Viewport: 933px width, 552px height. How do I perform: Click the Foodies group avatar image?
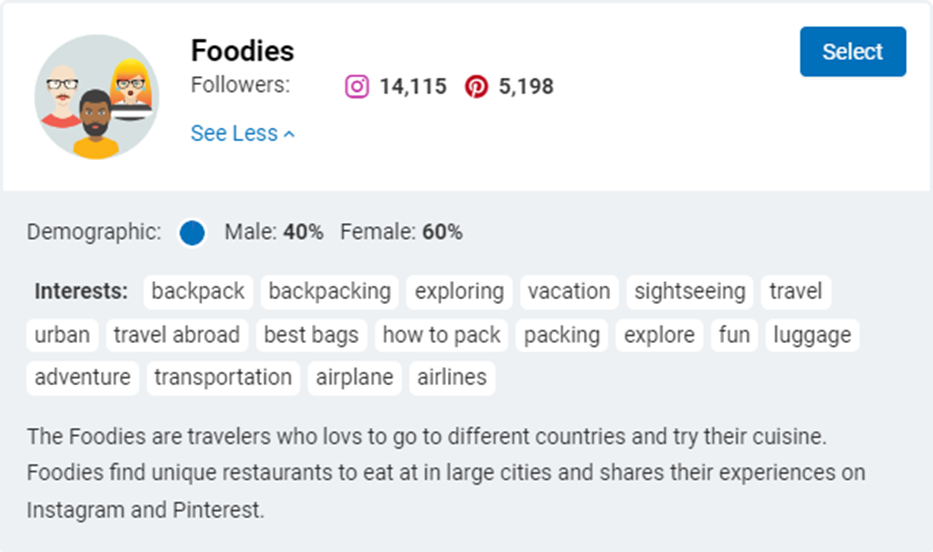point(96,97)
